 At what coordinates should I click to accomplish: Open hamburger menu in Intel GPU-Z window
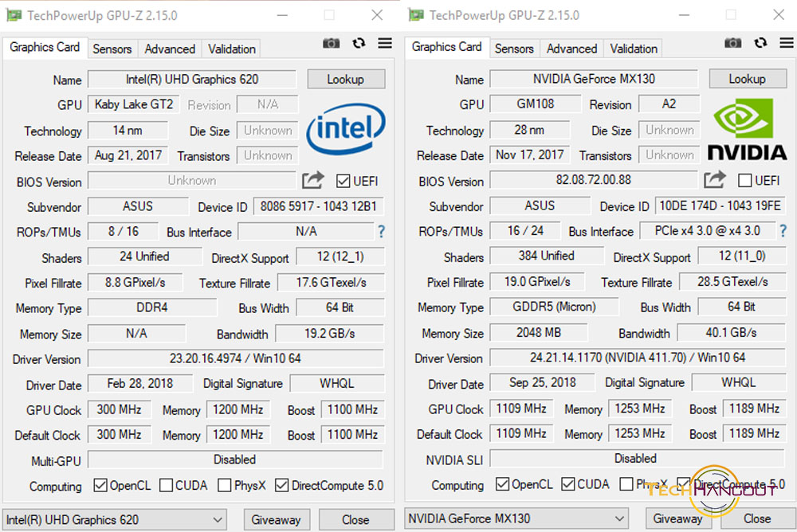pyautogui.click(x=385, y=43)
